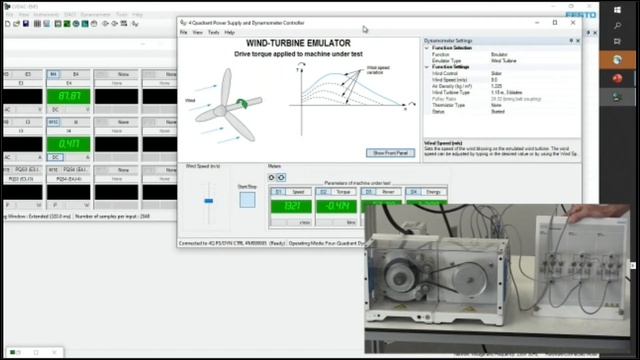The height and width of the screenshot is (360, 640).
Task: Click the green Torque meter display
Action: click(336, 206)
